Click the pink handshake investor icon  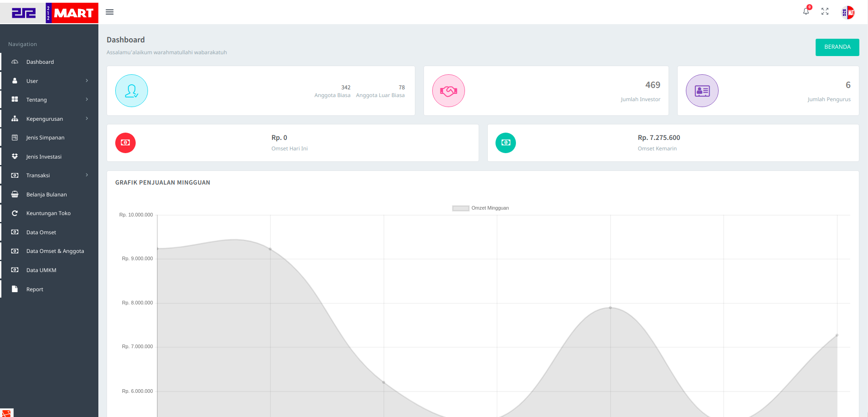pyautogui.click(x=449, y=91)
